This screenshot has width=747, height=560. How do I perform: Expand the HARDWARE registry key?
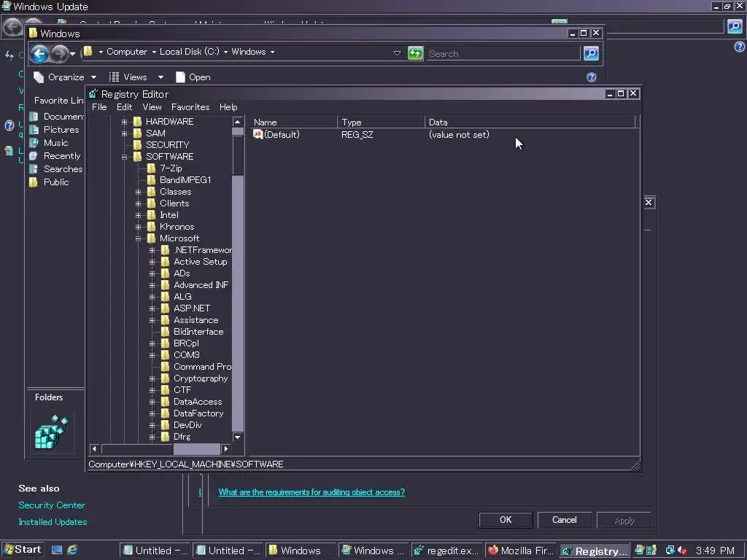tap(124, 122)
